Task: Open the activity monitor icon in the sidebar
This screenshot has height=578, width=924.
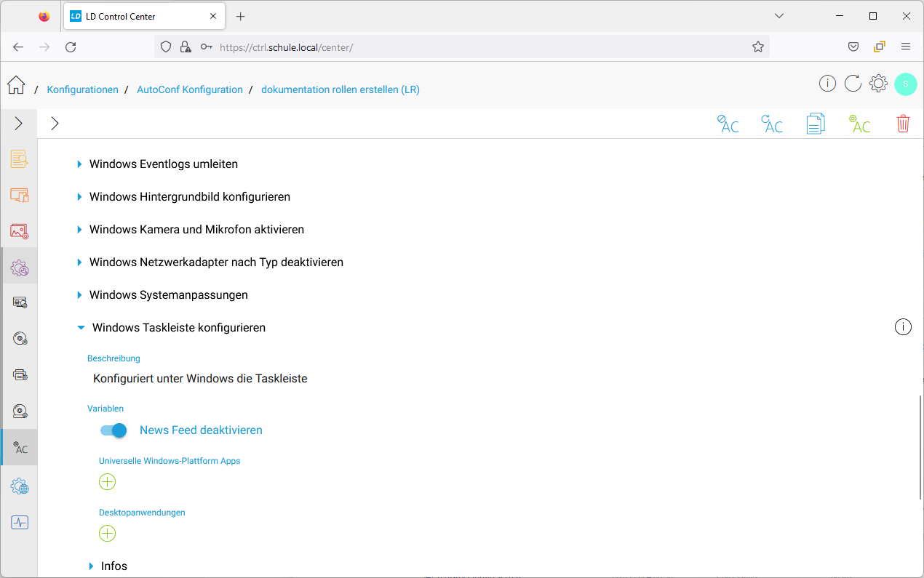Action: 19,522
